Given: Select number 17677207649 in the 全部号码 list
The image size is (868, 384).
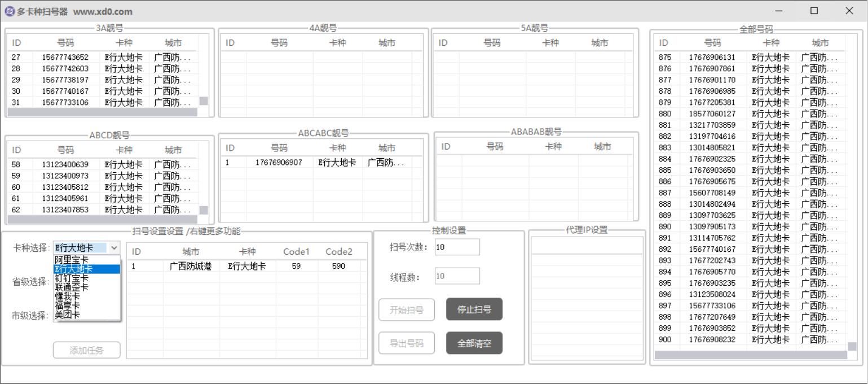Looking at the screenshot, I should click(x=712, y=317).
